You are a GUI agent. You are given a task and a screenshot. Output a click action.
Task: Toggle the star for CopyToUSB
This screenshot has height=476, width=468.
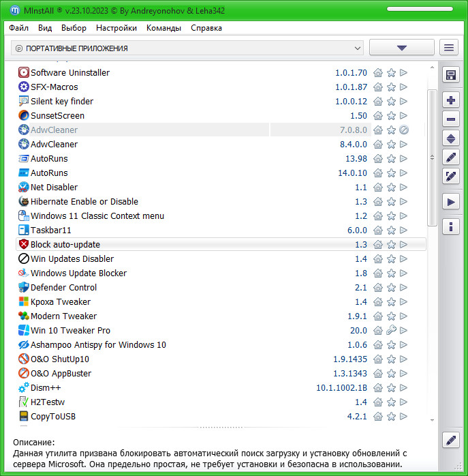coord(391,417)
